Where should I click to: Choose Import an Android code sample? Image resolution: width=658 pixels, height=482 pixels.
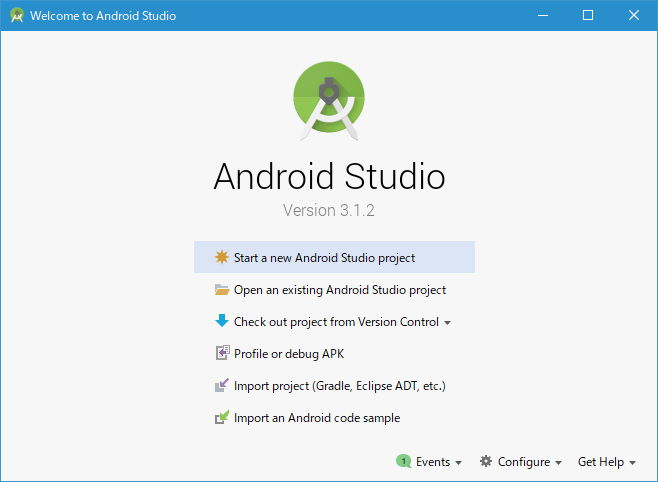pos(334,418)
